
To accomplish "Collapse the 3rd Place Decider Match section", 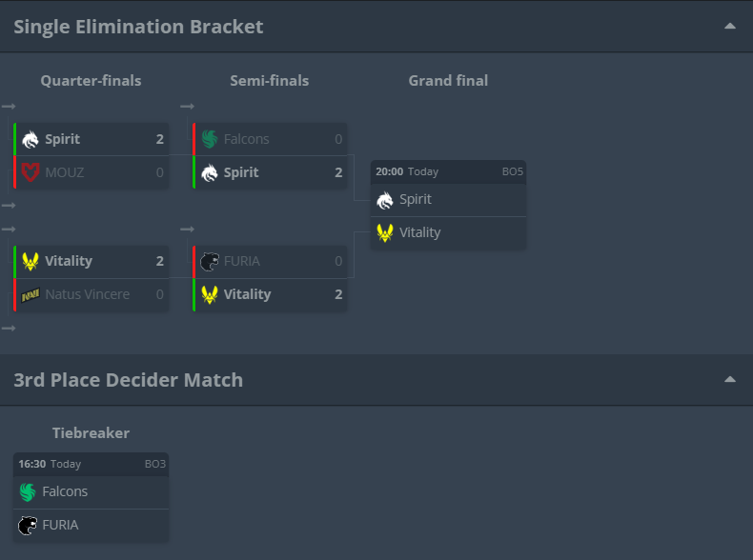I will pyautogui.click(x=730, y=379).
